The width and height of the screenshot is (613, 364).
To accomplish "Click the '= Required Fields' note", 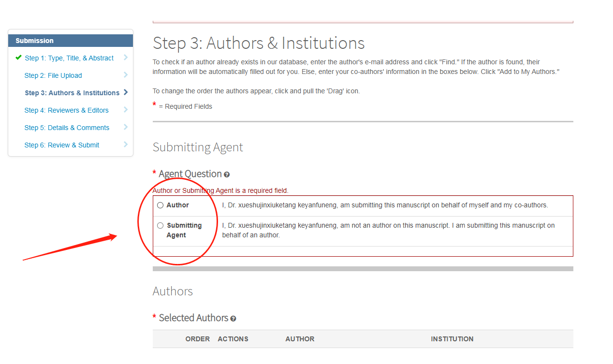I will click(x=186, y=106).
